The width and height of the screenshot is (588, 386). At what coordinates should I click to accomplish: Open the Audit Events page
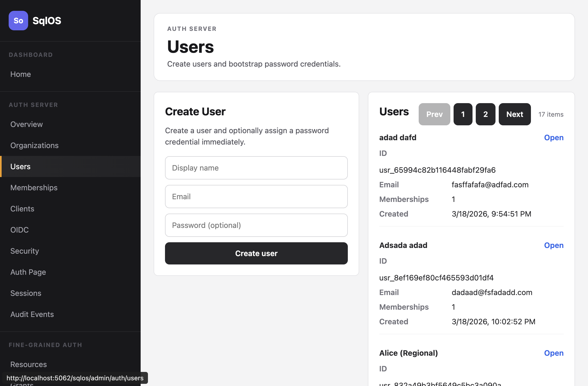tap(32, 314)
